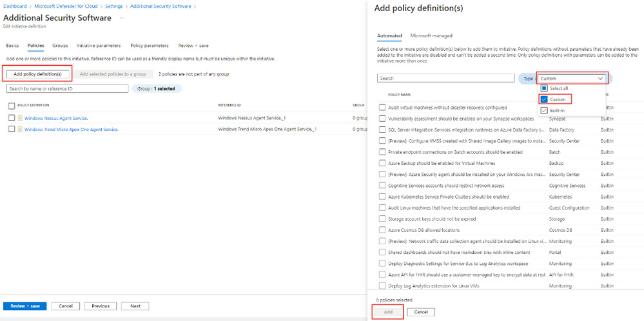Switch to the Basics tab
Viewport: 644px width, 321px height.
12,46
